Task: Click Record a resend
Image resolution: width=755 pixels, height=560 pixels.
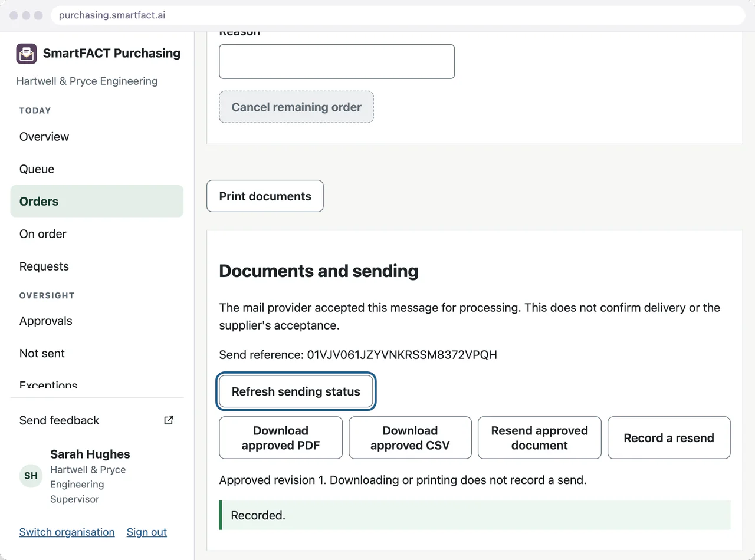Action: click(669, 438)
